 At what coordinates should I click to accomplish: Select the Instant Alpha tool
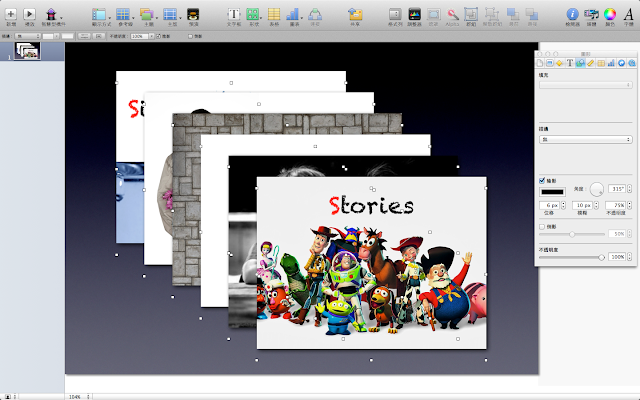click(x=452, y=14)
